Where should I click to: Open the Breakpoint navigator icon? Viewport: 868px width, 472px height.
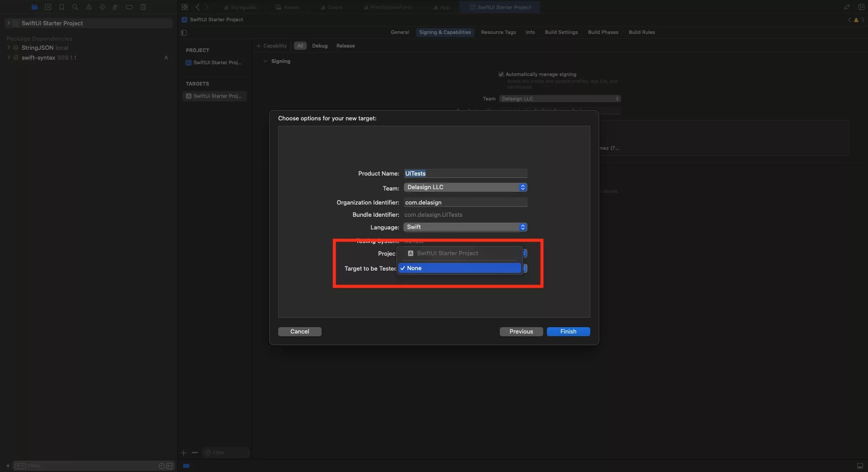(129, 7)
